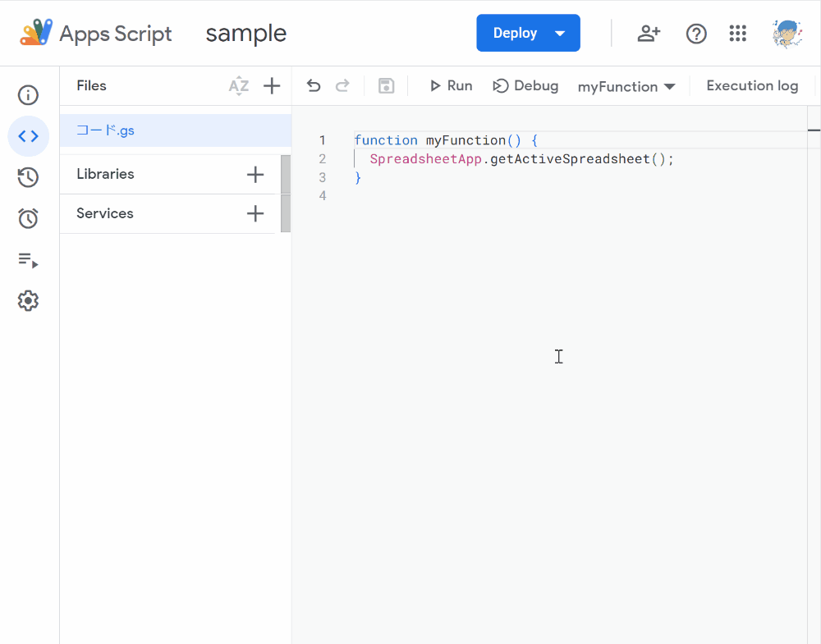Place cursor on function keyword

coord(386,140)
